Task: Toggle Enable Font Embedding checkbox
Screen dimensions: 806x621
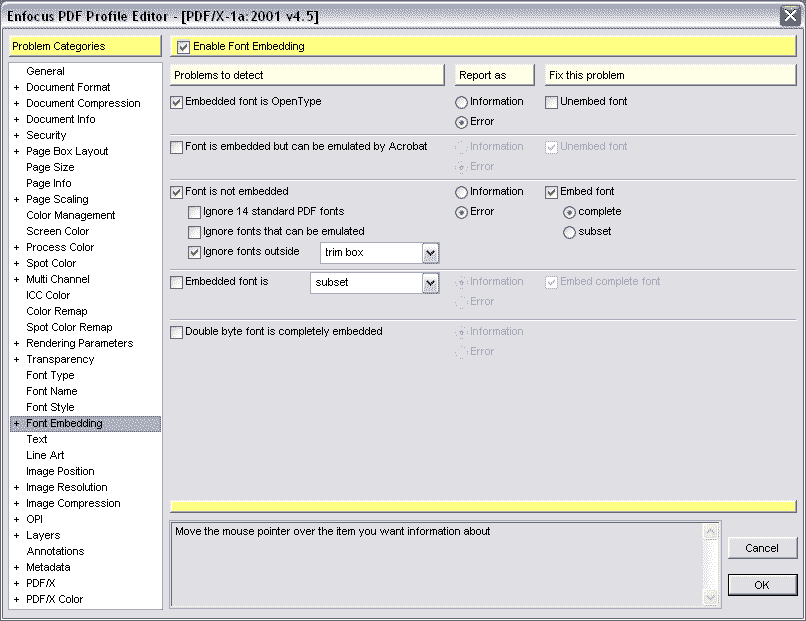Action: pos(183,47)
